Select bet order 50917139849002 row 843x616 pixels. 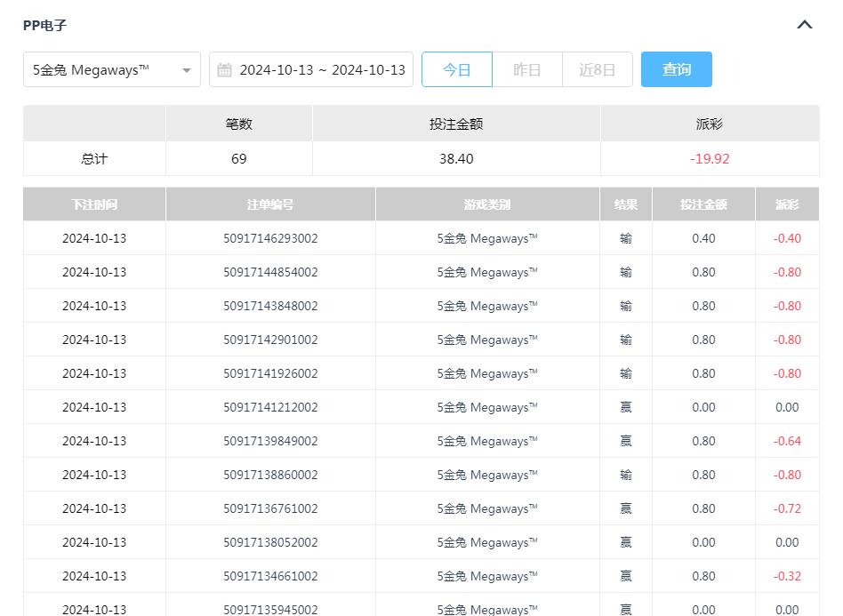[270, 441]
